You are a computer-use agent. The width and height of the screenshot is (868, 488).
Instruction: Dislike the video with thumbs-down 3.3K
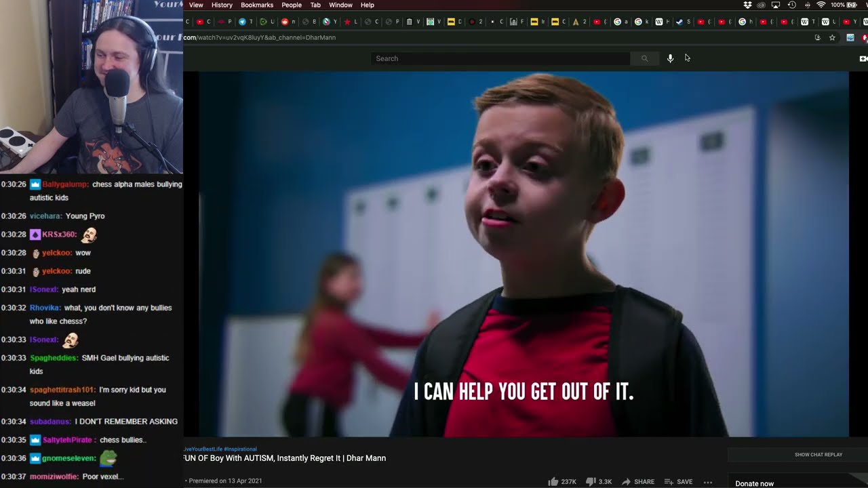pos(599,482)
